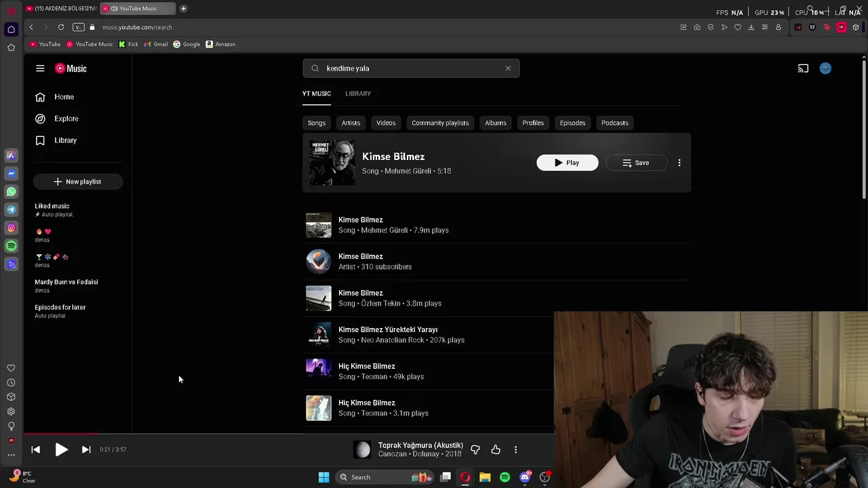Image resolution: width=868 pixels, height=488 pixels.
Task: Skip to the previous track
Action: [36, 449]
